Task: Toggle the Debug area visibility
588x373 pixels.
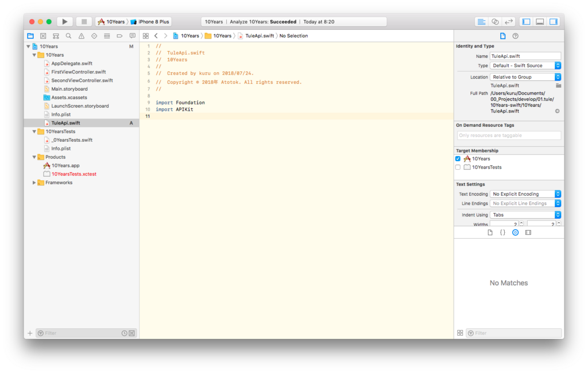Action: pyautogui.click(x=540, y=22)
